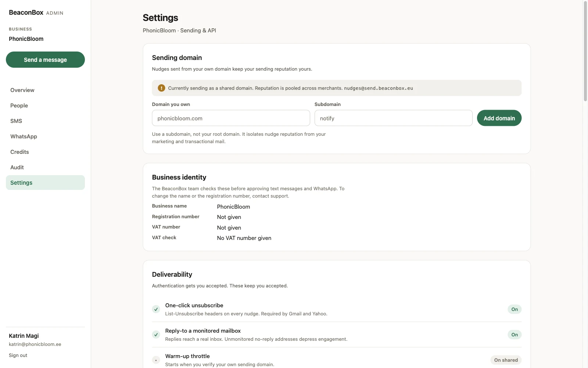The width and height of the screenshot is (588, 368).
Task: Click the Registration number Not given value
Action: pos(229,217)
